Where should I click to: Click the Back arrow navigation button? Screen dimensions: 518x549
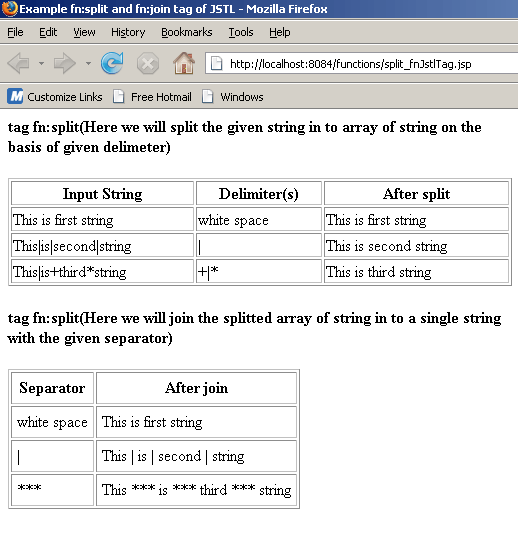point(18,64)
